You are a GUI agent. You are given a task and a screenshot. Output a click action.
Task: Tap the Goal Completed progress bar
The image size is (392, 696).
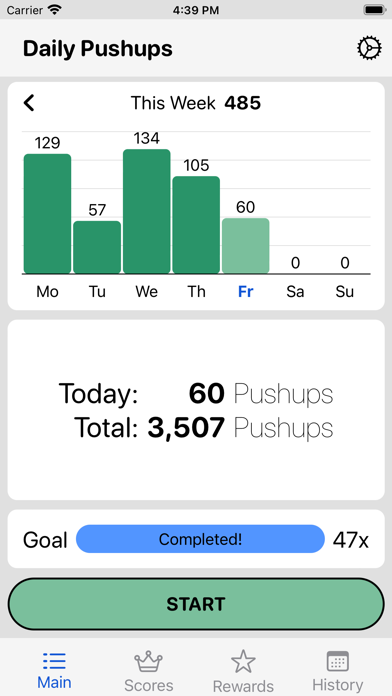pos(200,539)
